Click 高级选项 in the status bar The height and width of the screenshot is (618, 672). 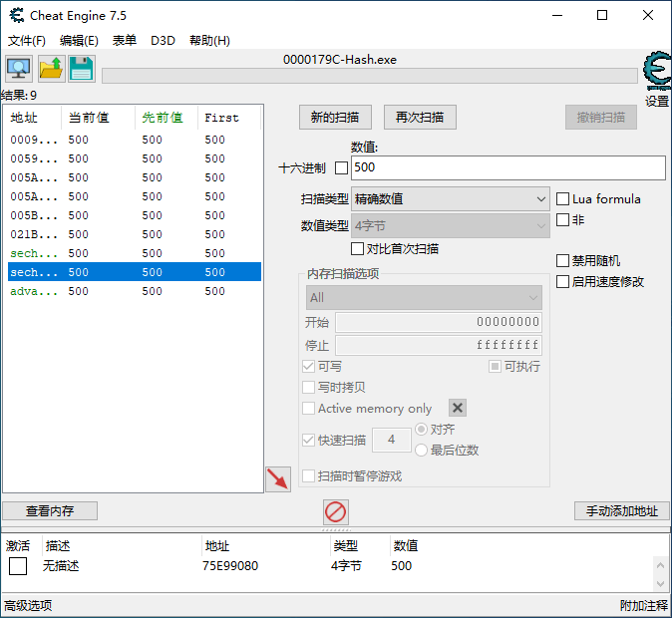pyautogui.click(x=28, y=606)
